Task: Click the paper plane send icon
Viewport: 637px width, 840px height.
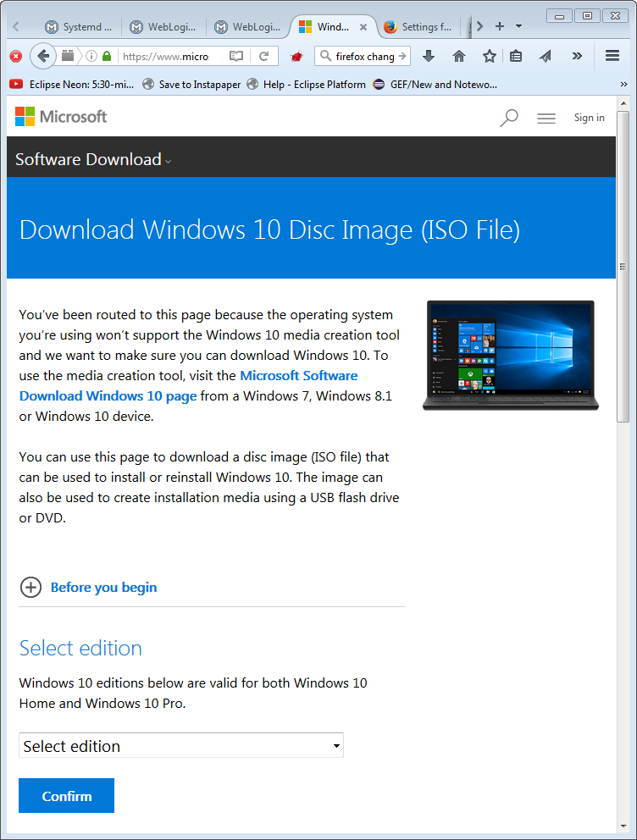Action: [546, 56]
